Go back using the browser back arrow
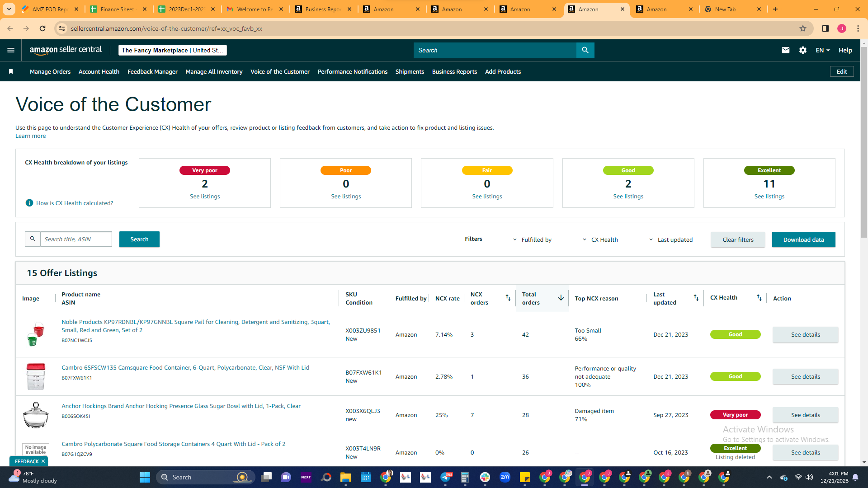 point(10,28)
